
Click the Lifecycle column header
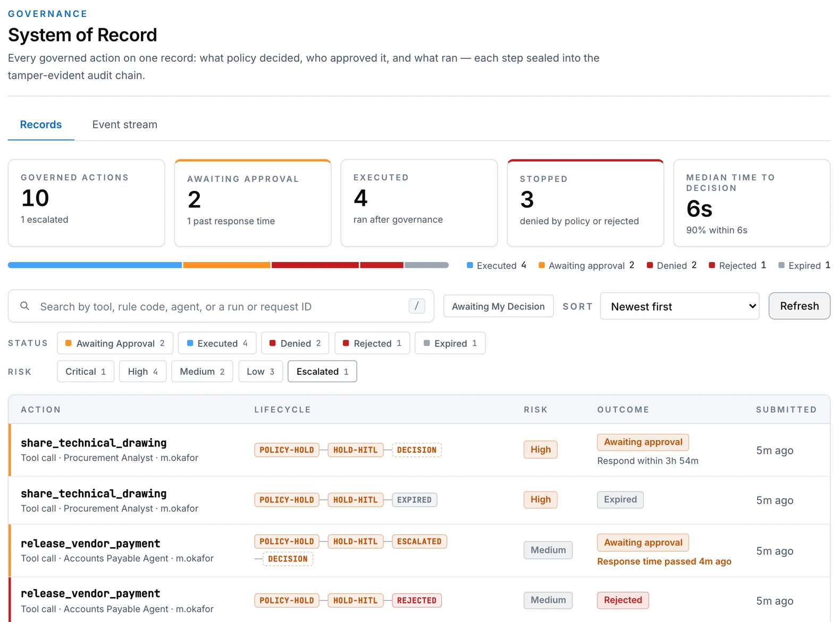click(282, 409)
